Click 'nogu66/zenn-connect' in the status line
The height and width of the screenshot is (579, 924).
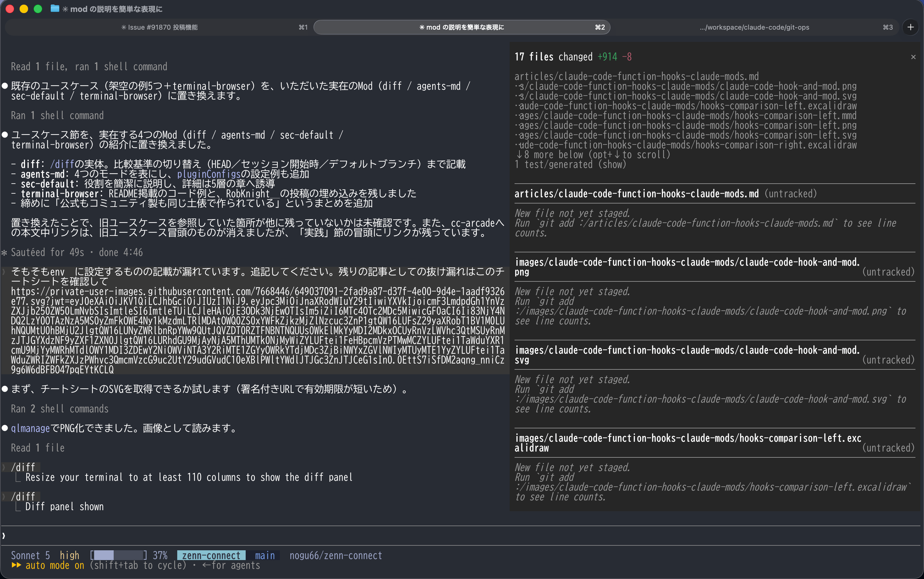point(336,555)
